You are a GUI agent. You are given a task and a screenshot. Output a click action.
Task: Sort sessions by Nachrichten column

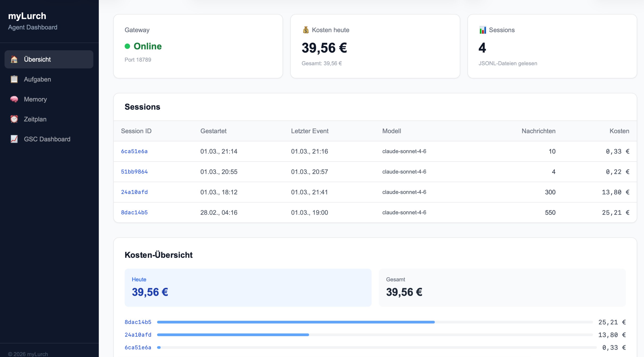538,131
